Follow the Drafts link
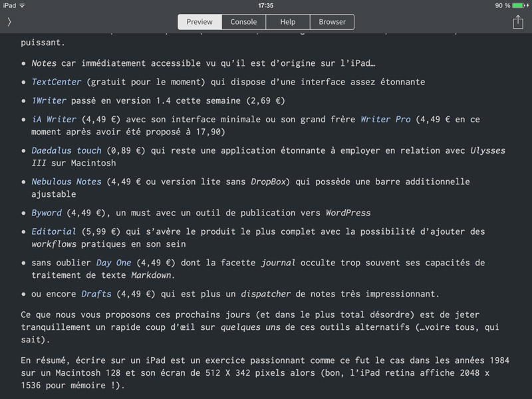Screen dimensions: 532x399 (x=96, y=294)
